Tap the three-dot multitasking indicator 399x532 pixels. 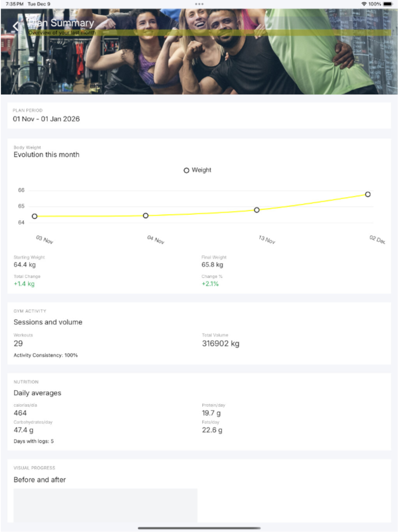(x=199, y=4)
